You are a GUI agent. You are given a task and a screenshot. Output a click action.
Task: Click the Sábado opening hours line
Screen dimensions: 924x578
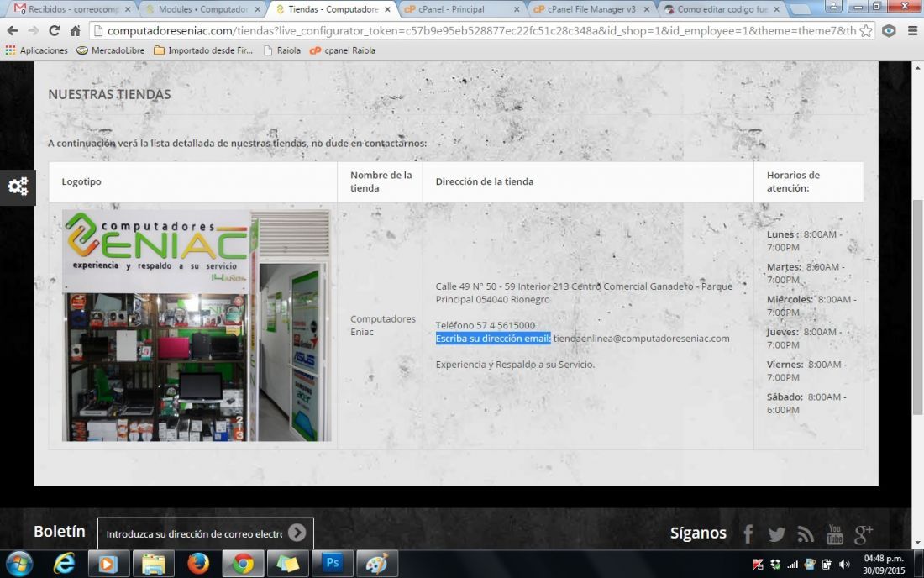click(x=806, y=403)
